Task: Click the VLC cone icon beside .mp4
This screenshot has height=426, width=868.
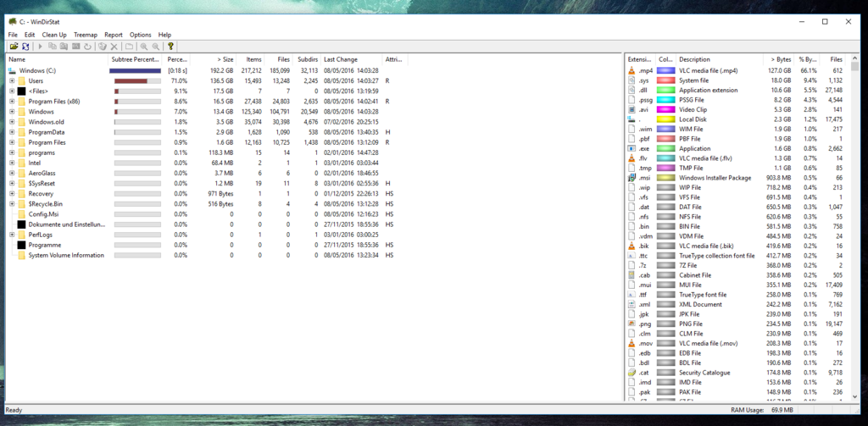Action: coord(632,71)
